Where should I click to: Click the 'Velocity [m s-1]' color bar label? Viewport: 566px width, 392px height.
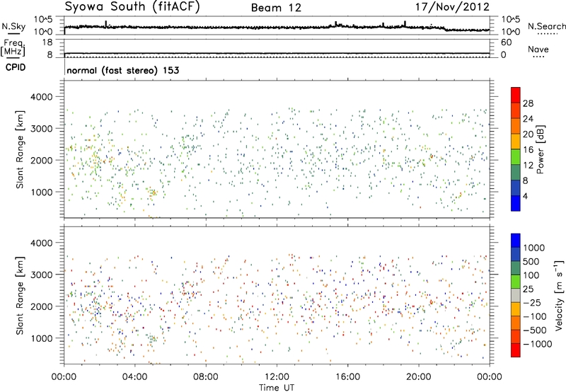tap(559, 295)
